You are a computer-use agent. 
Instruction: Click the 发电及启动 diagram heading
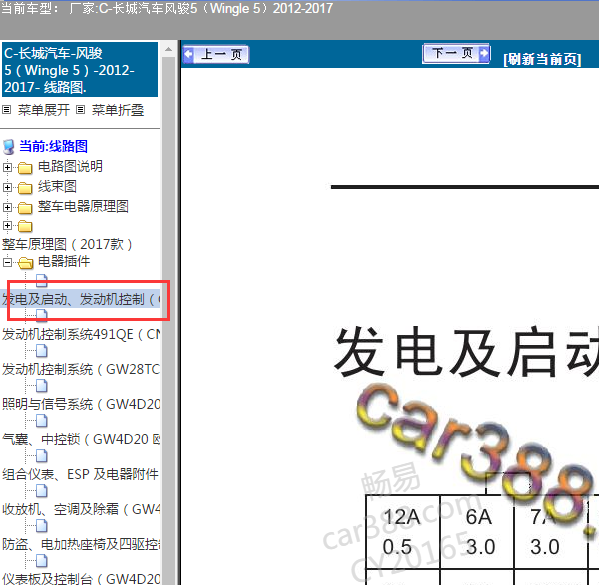tap(466, 351)
